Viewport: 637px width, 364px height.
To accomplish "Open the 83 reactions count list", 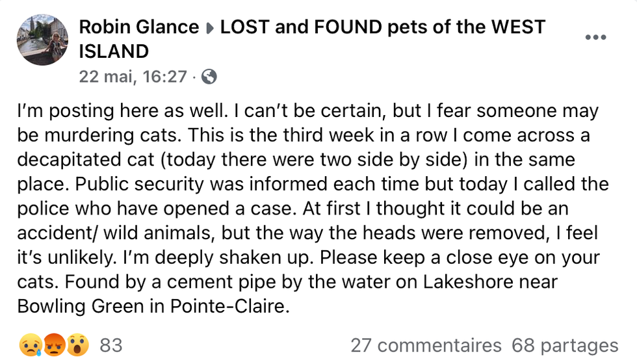I will coord(111,345).
